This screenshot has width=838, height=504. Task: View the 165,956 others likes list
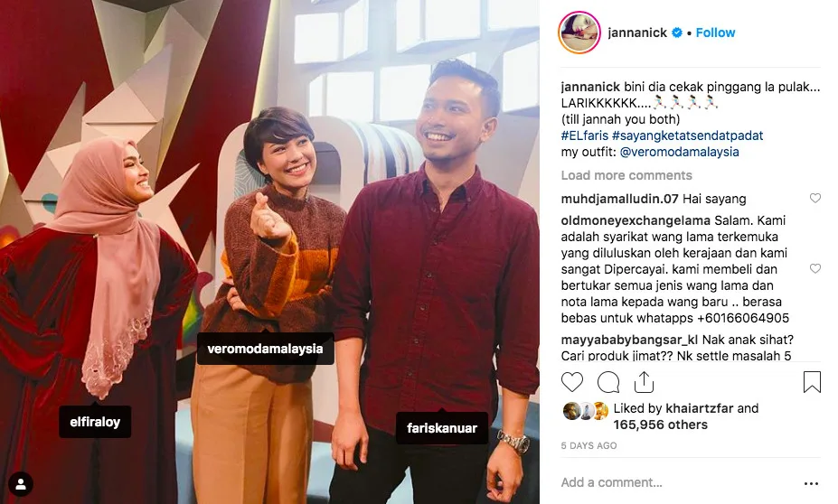pyautogui.click(x=660, y=425)
